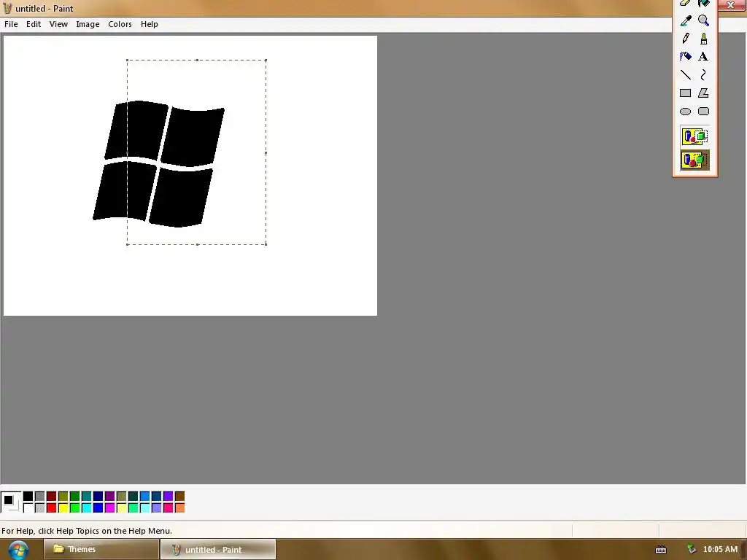Open the Help menu
The image size is (747, 560).
(149, 24)
